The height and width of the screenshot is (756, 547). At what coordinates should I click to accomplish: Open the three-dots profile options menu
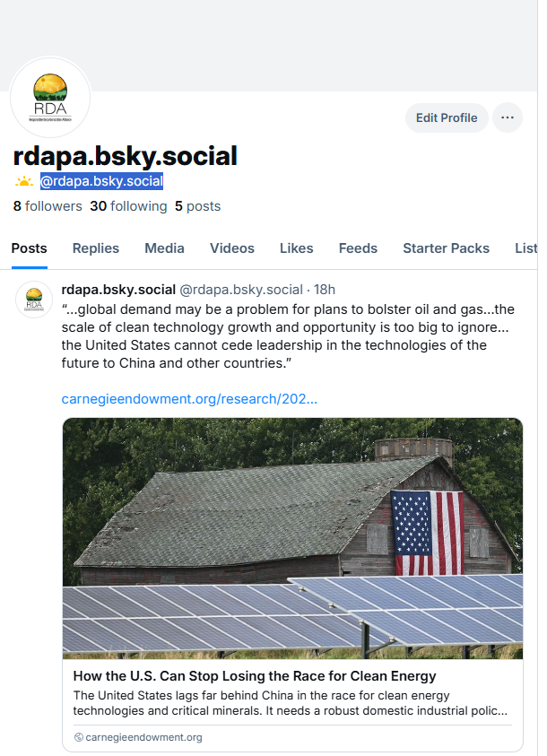coord(508,117)
